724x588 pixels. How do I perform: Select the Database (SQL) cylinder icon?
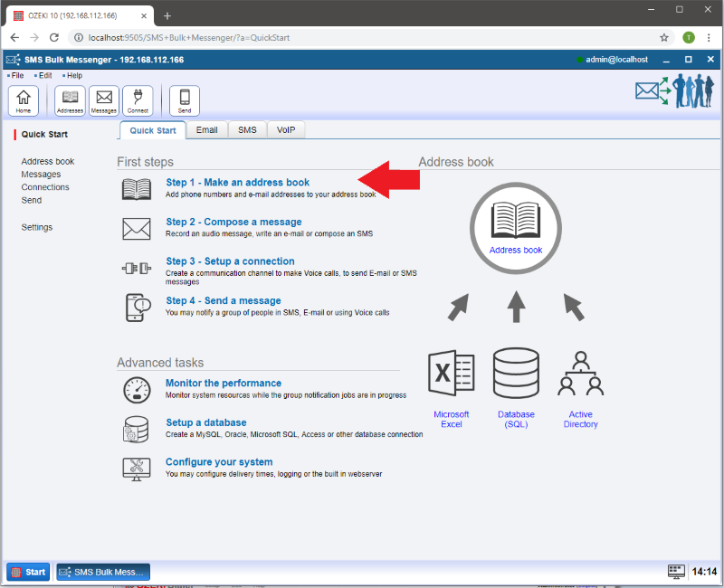tap(516, 375)
